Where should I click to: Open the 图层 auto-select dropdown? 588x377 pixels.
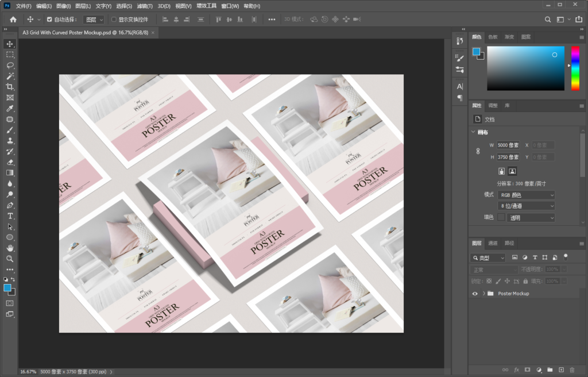[94, 20]
